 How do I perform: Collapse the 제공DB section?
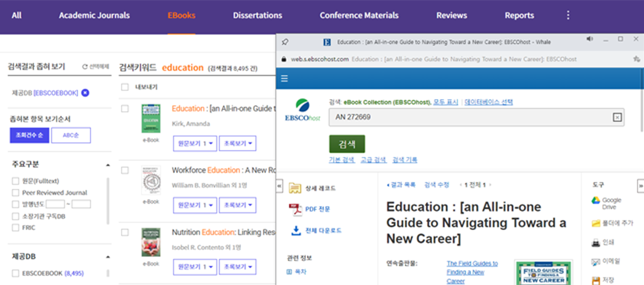tap(108, 257)
